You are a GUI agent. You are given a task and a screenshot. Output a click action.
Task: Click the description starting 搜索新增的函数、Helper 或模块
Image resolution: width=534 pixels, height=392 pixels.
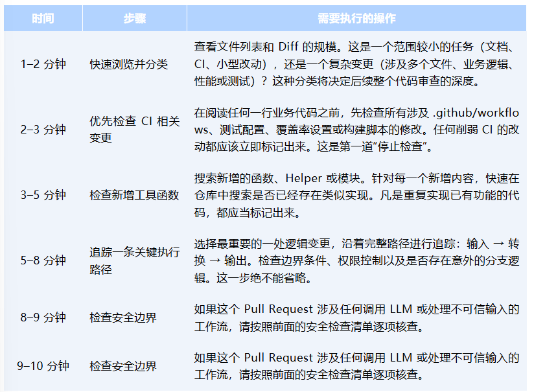[356, 195]
